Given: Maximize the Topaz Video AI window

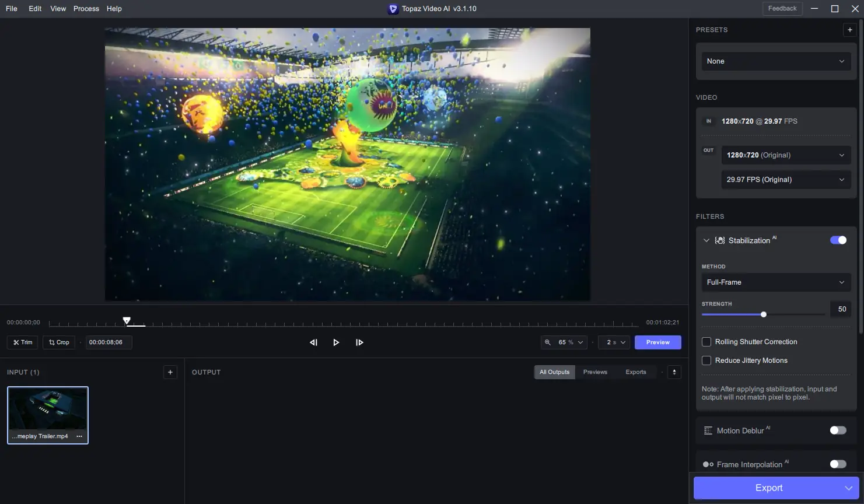Looking at the screenshot, I should [835, 9].
